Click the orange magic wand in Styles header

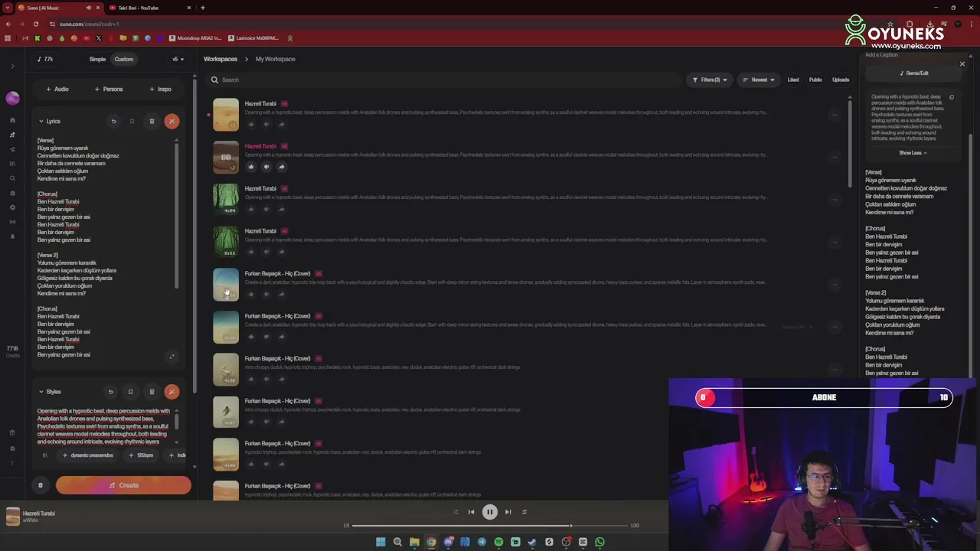[x=171, y=392]
